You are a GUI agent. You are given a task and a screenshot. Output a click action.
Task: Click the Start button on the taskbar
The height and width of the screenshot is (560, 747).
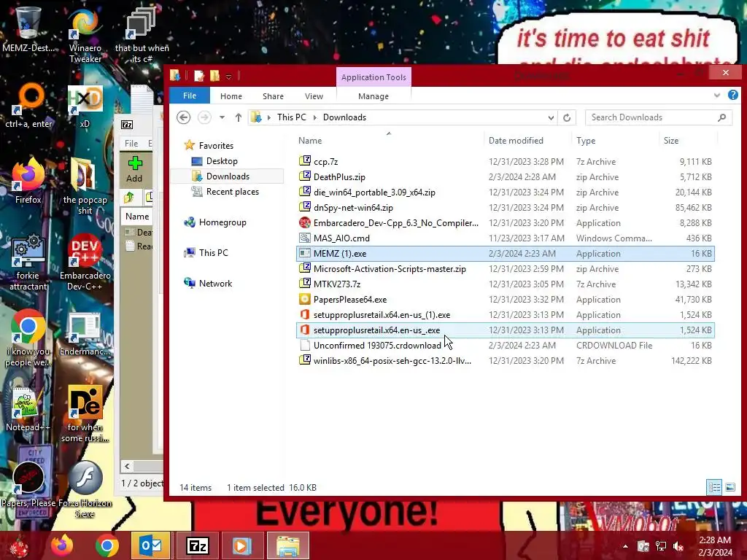tap(18, 546)
